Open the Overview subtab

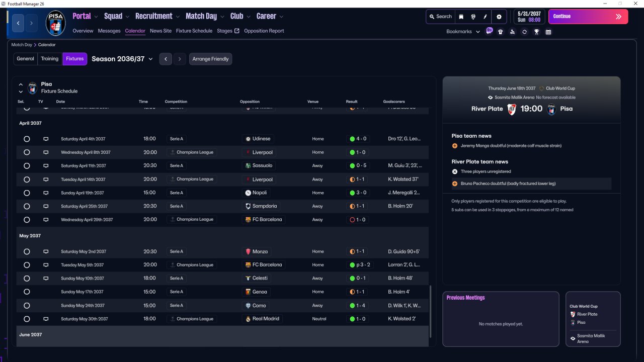click(83, 31)
